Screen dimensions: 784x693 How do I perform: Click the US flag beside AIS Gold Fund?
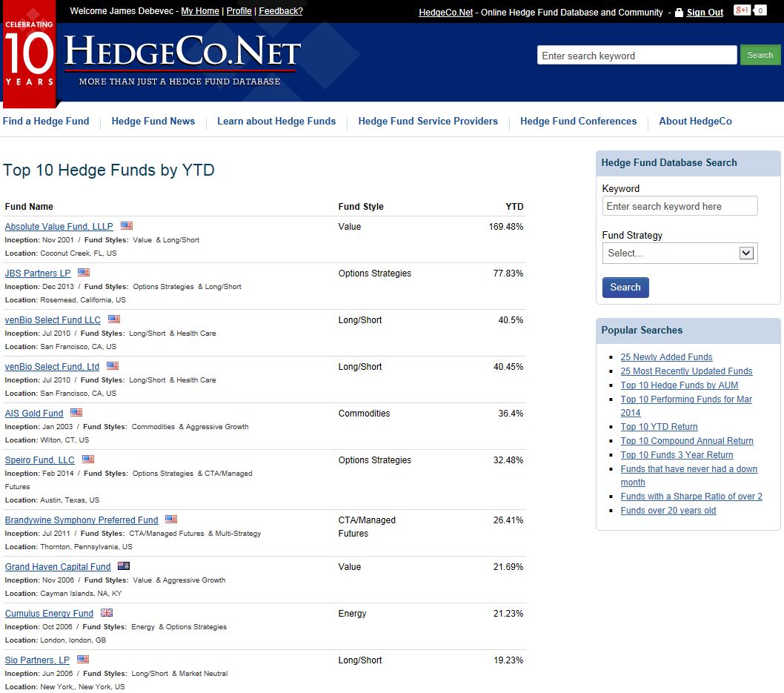pos(76,413)
